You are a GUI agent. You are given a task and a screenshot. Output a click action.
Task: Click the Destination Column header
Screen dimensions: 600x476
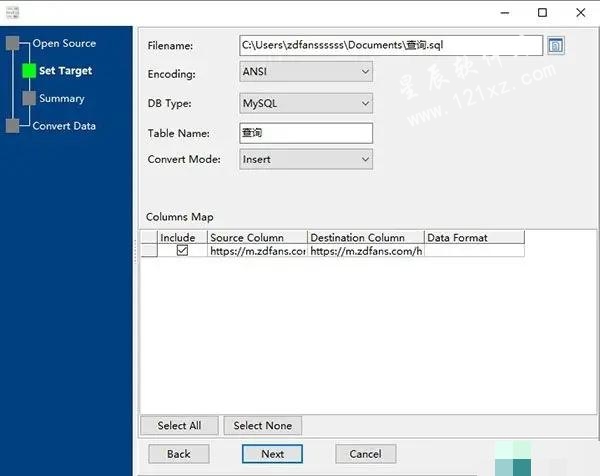(x=366, y=238)
